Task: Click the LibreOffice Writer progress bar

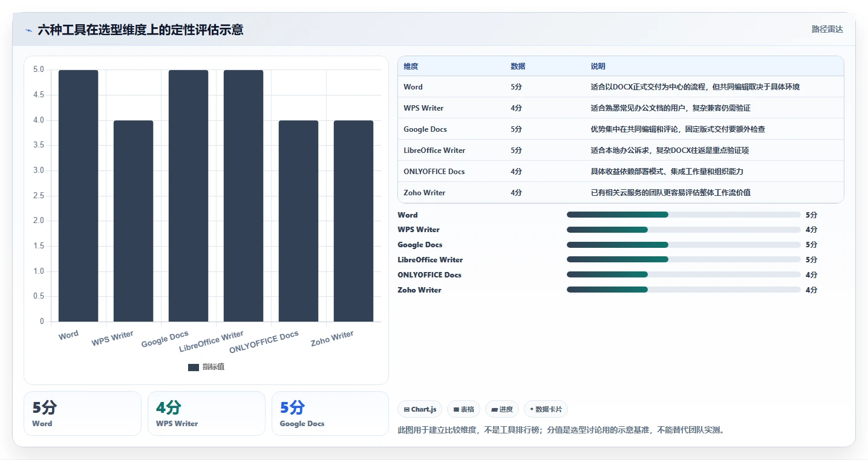Action: pyautogui.click(x=684, y=260)
